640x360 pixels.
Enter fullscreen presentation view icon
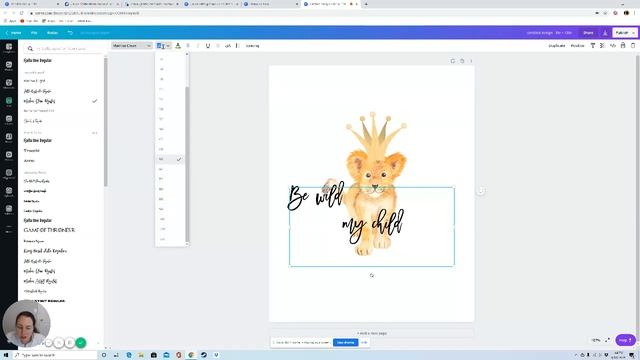pyautogui.click(x=607, y=340)
